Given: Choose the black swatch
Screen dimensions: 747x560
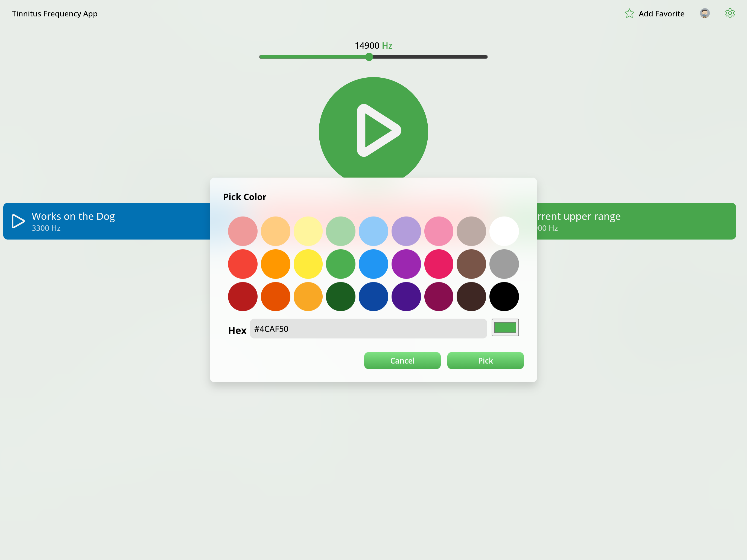Looking at the screenshot, I should (x=504, y=297).
